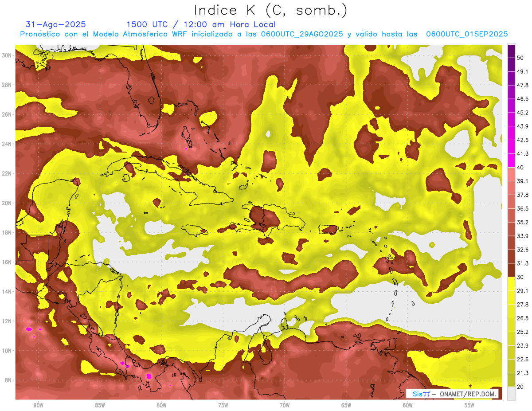This screenshot has width=532, height=411.
Task: Click the latitude axis label "26N"
Action: point(8,114)
